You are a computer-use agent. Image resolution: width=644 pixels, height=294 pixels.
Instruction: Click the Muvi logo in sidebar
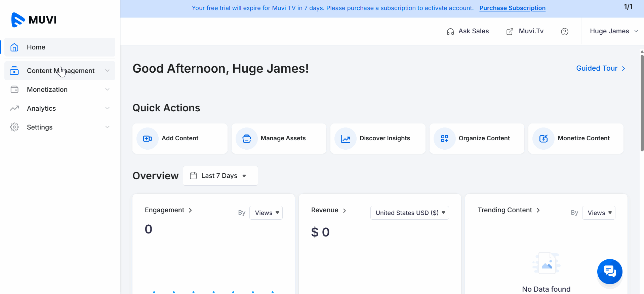[34, 20]
